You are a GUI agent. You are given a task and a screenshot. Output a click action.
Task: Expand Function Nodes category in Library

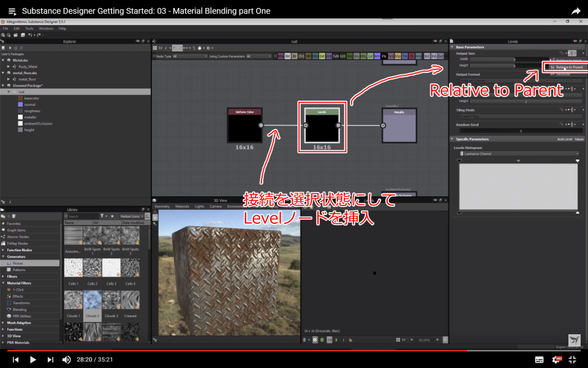[4, 250]
